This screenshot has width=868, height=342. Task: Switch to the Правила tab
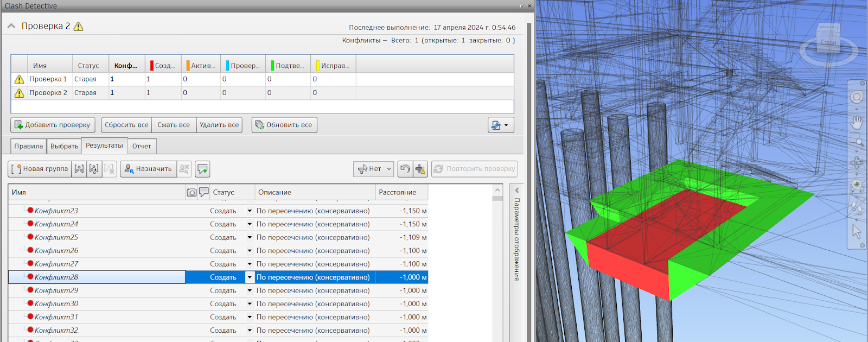[29, 146]
